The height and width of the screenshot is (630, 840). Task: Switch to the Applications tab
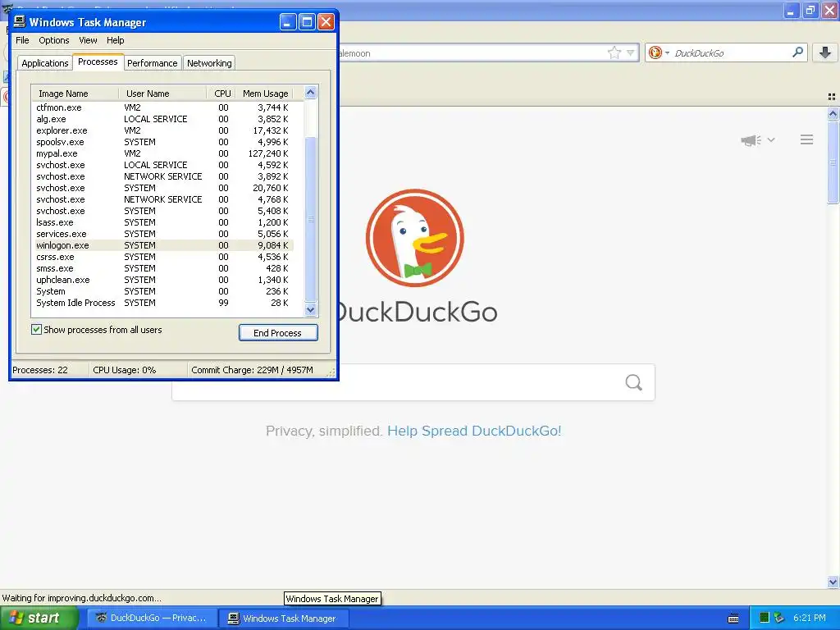coord(45,63)
